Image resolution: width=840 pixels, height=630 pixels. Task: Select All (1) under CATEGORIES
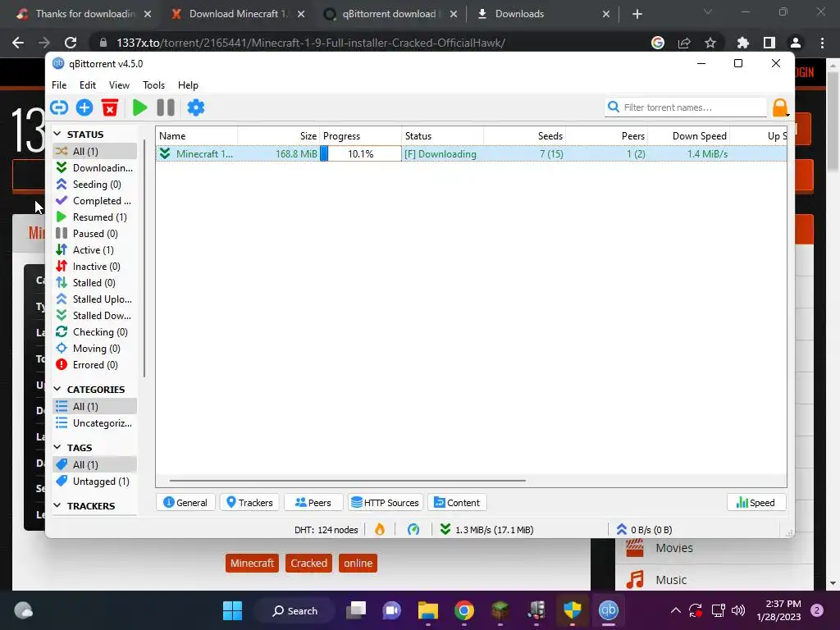click(95, 407)
